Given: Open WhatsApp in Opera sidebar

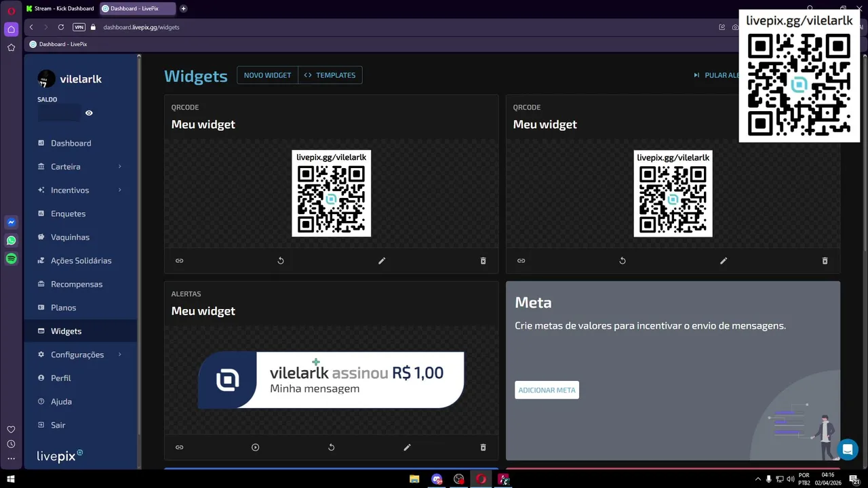Looking at the screenshot, I should [11, 240].
